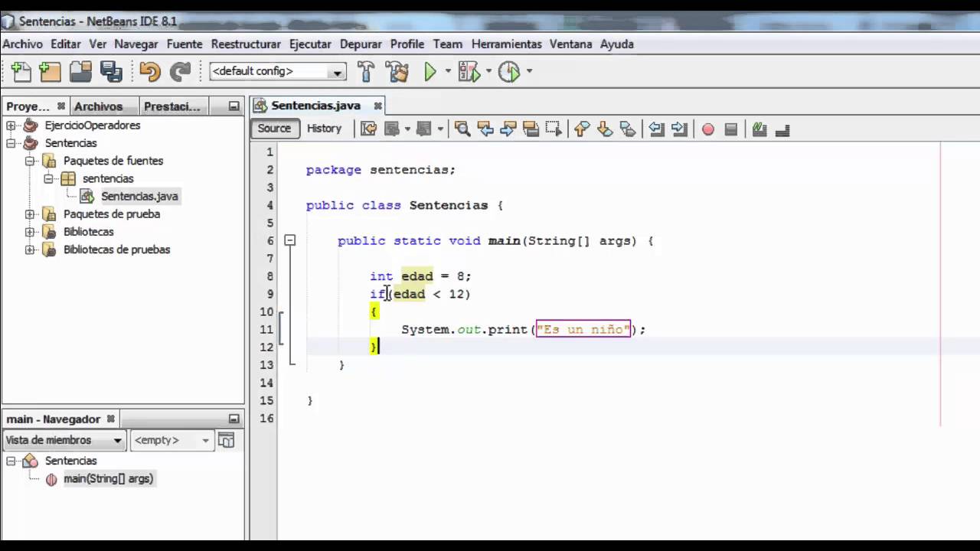
Task: Open the Depurar menu
Action: [361, 44]
